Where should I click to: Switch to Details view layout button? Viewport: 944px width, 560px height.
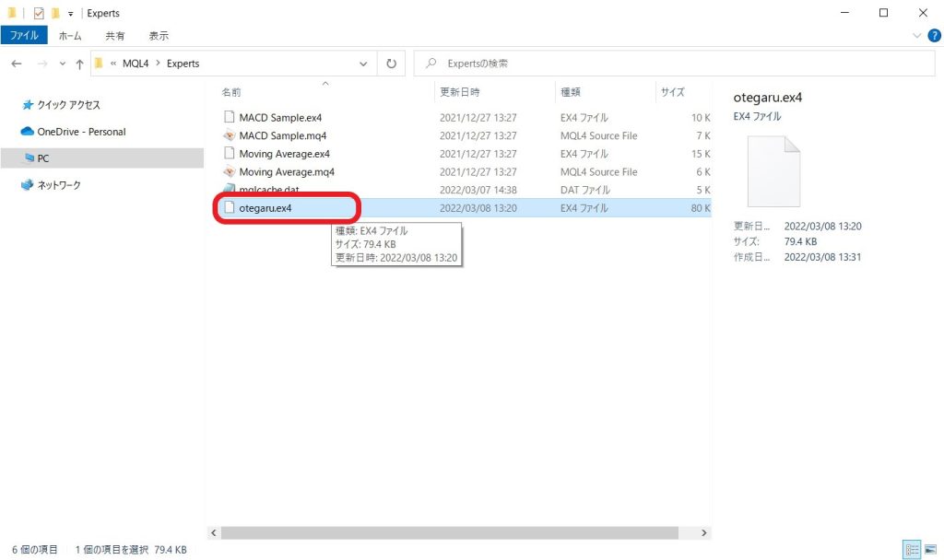[913, 549]
